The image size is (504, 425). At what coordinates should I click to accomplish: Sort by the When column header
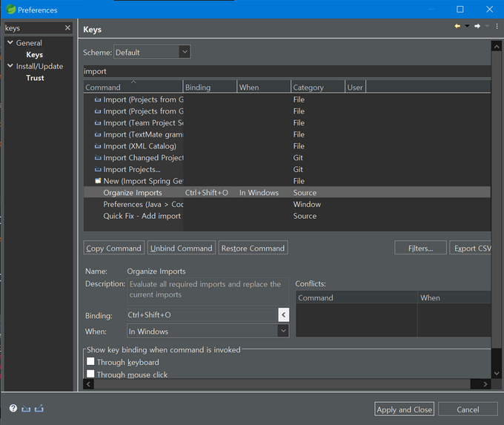click(x=264, y=87)
